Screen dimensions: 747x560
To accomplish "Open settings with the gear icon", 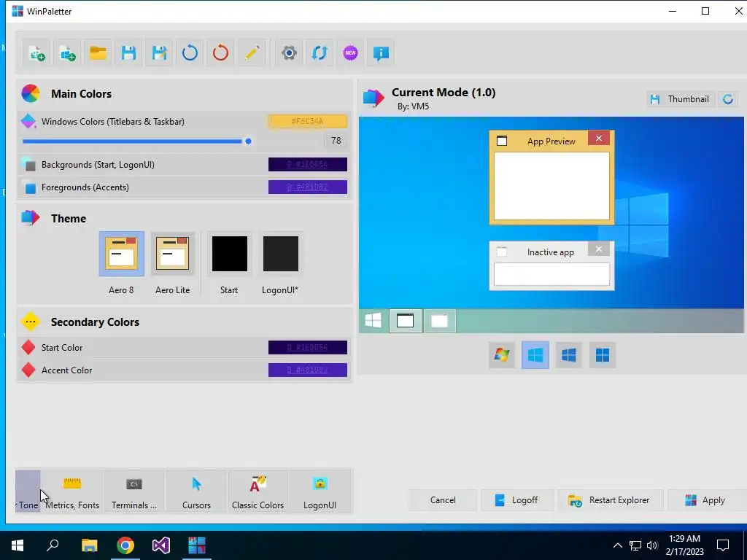I will click(289, 52).
